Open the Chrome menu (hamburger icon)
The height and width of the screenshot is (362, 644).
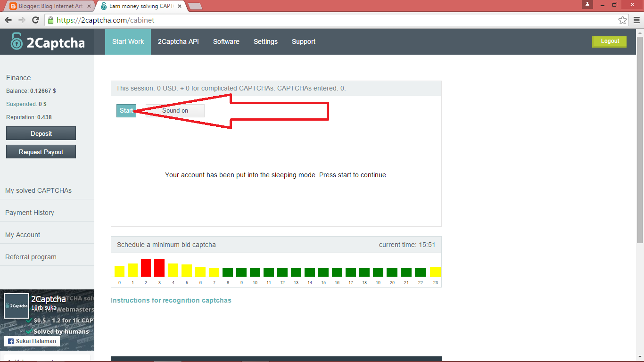[636, 20]
